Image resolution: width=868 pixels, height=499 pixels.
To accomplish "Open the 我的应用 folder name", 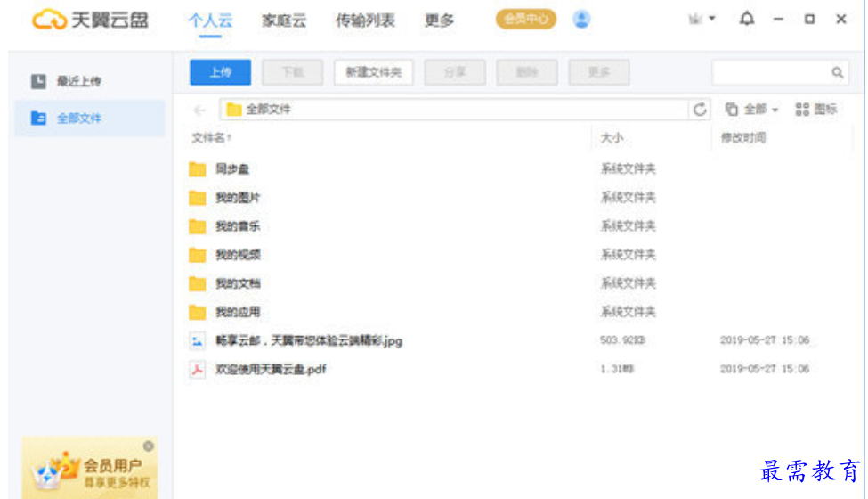I will coord(238,313).
